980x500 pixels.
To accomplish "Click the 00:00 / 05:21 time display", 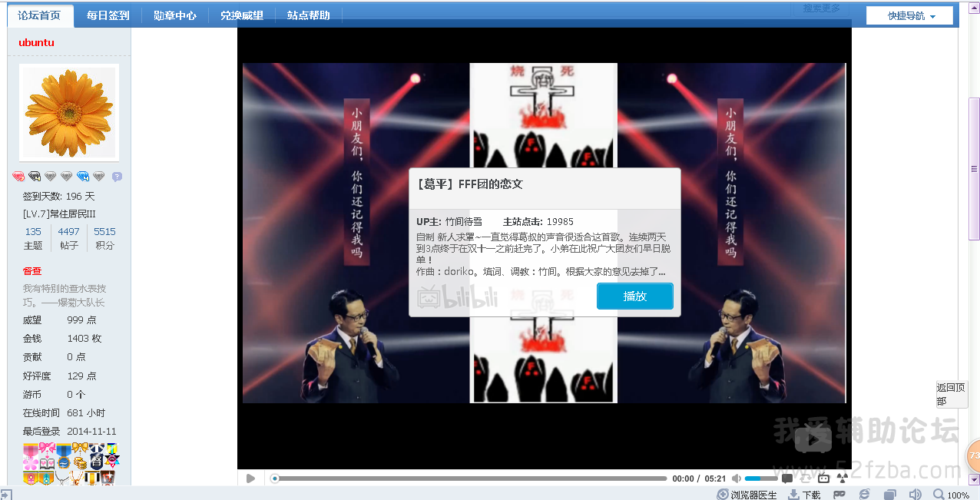I will (x=699, y=478).
